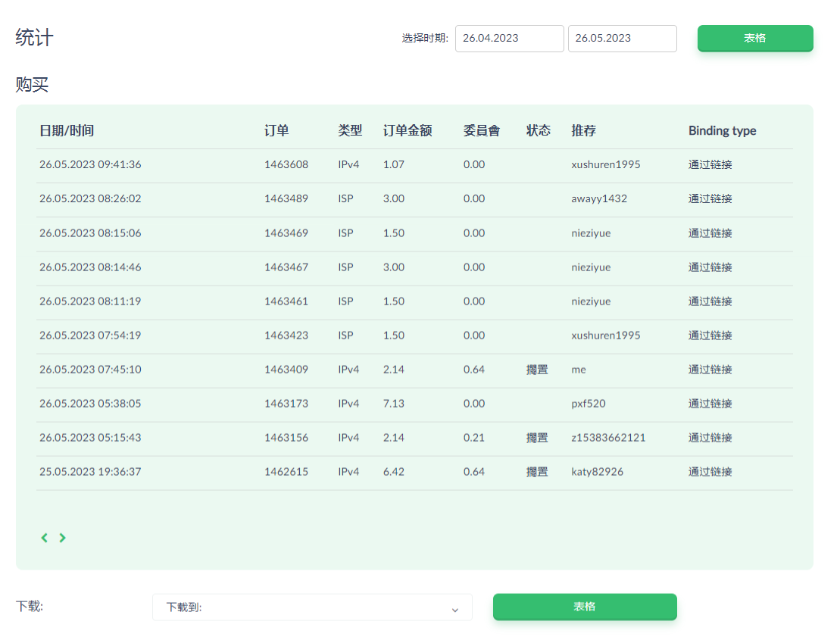Select timestamp 26.05.2023 08:14:46
840x640 pixels.
pyautogui.click(x=91, y=267)
